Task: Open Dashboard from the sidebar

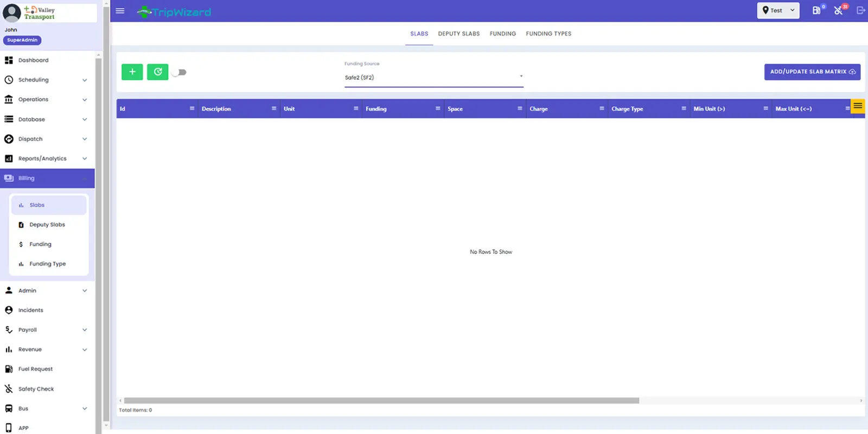Action: pyautogui.click(x=33, y=60)
